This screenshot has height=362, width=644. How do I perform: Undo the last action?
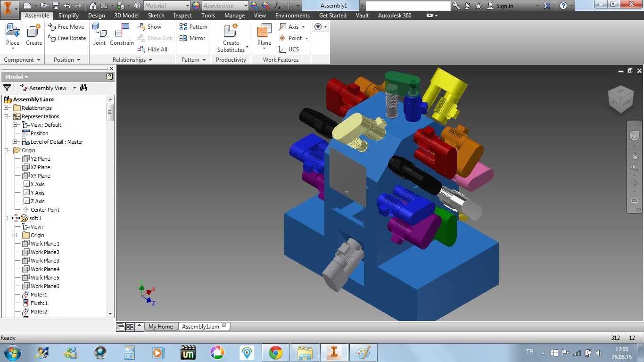(66, 6)
